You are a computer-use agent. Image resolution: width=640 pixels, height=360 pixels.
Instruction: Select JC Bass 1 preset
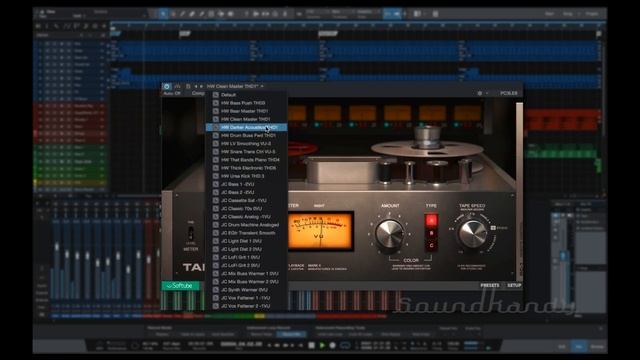tap(247, 184)
